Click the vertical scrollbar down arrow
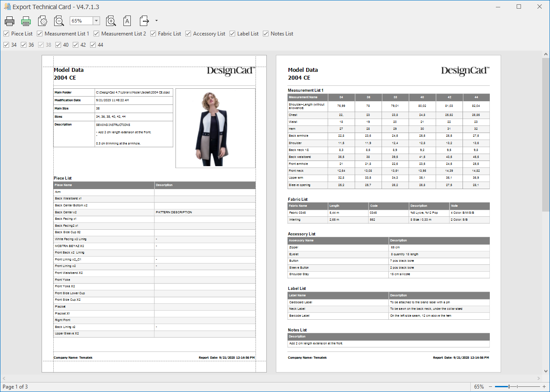 point(546,372)
